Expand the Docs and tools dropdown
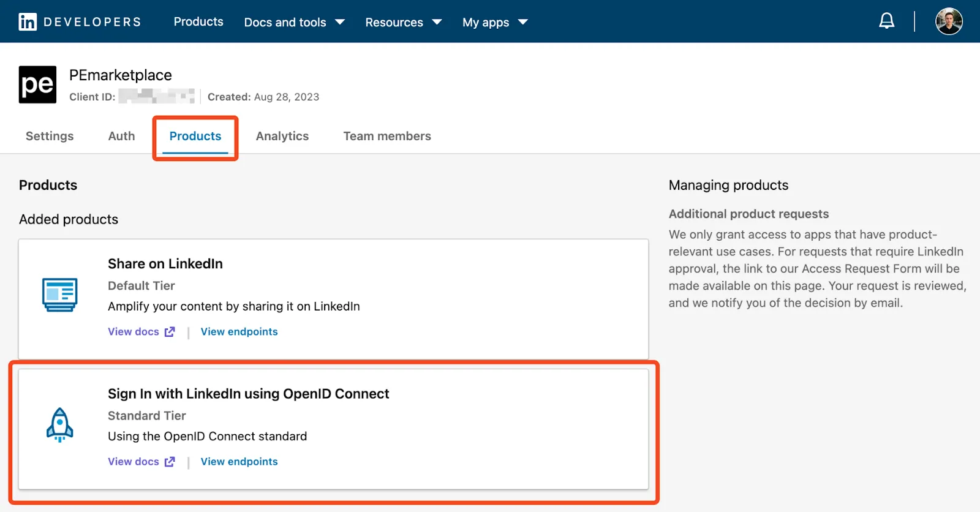Viewport: 980px width, 512px height. coord(295,22)
